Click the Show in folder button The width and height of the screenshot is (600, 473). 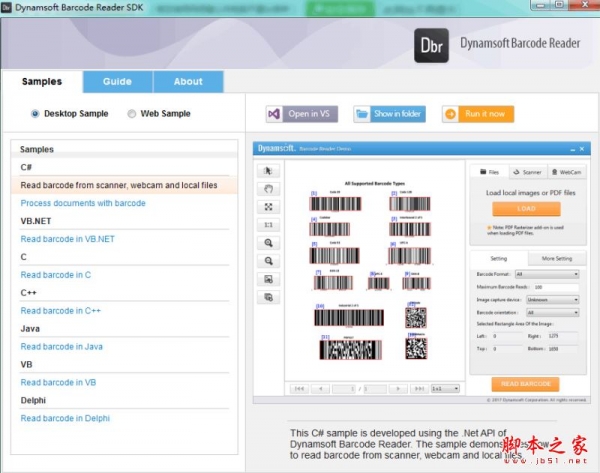389,114
